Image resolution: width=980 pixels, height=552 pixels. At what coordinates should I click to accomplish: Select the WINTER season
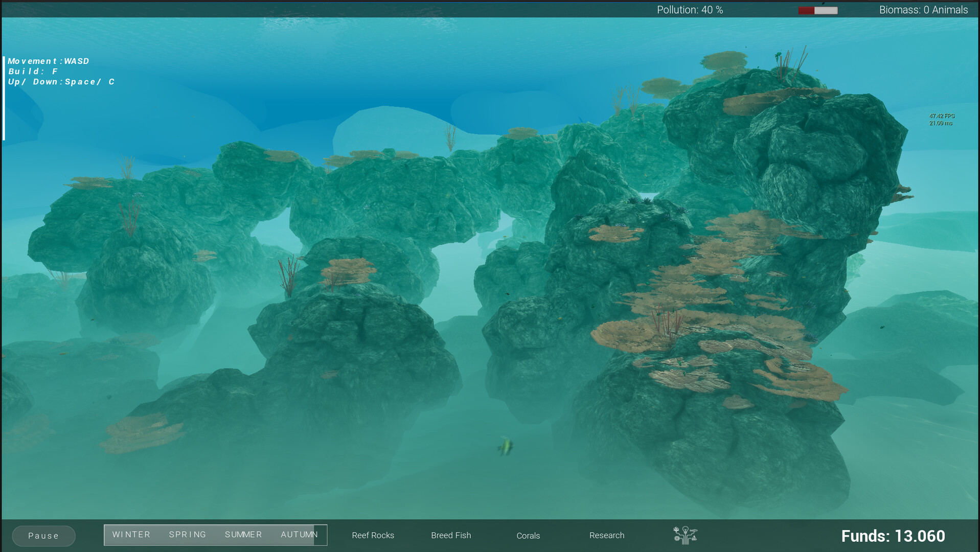coord(131,534)
